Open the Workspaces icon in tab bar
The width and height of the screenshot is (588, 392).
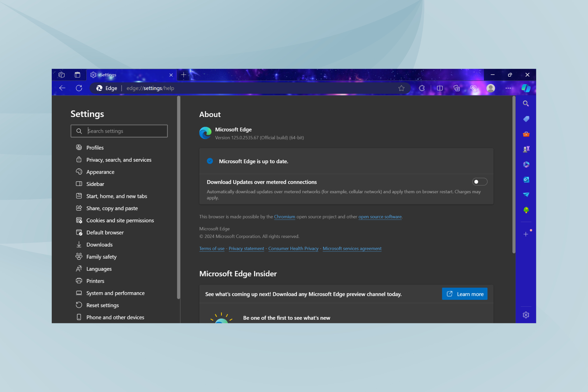click(62, 75)
